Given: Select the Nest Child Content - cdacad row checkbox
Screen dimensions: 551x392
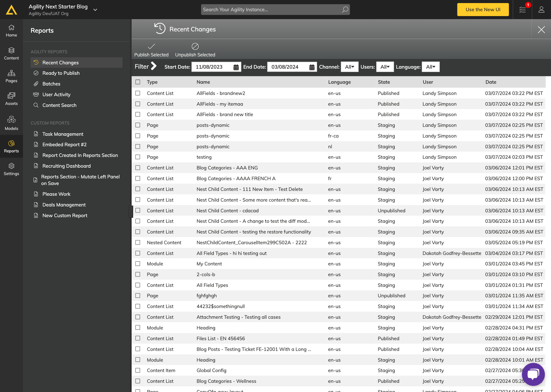Looking at the screenshot, I should pyautogui.click(x=138, y=211).
